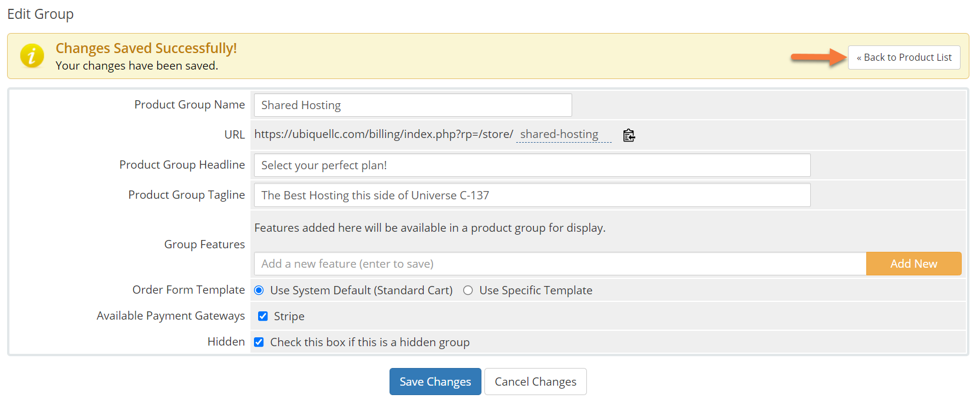980x401 pixels.
Task: Focus the Product Group Name field
Action: 413,105
